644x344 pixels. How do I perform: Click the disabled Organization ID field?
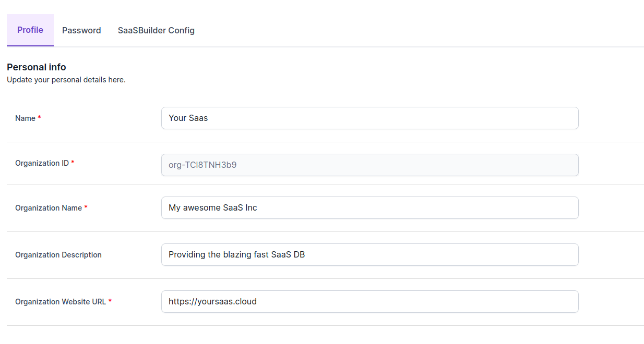(369, 165)
